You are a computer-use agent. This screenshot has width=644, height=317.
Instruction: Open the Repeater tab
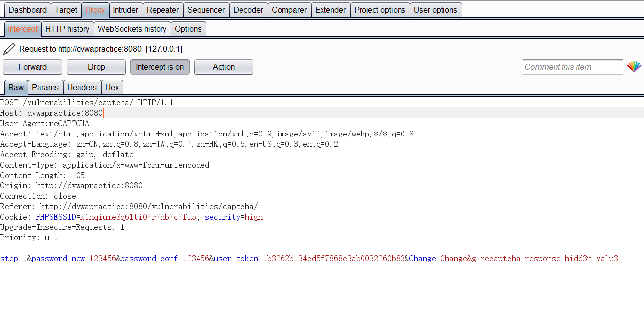[x=162, y=10]
